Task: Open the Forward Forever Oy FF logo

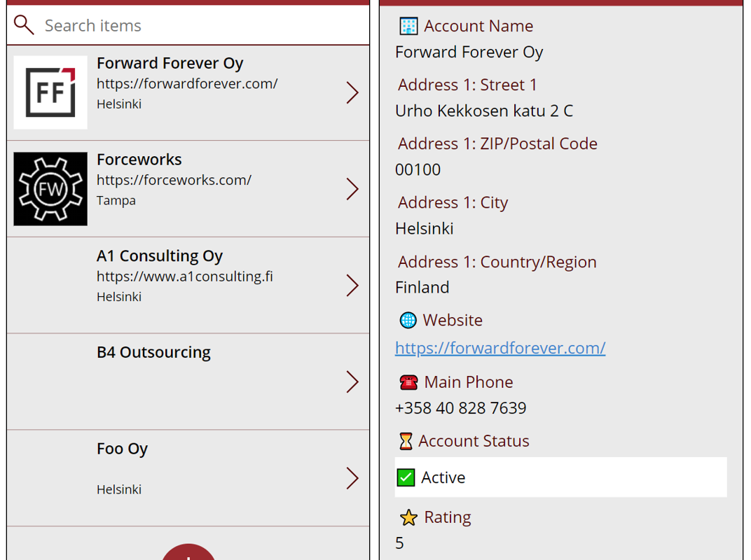Action: 50,92
